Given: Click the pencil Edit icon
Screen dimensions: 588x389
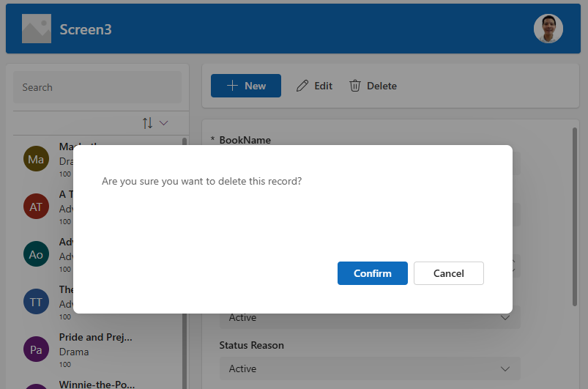Looking at the screenshot, I should (302, 86).
